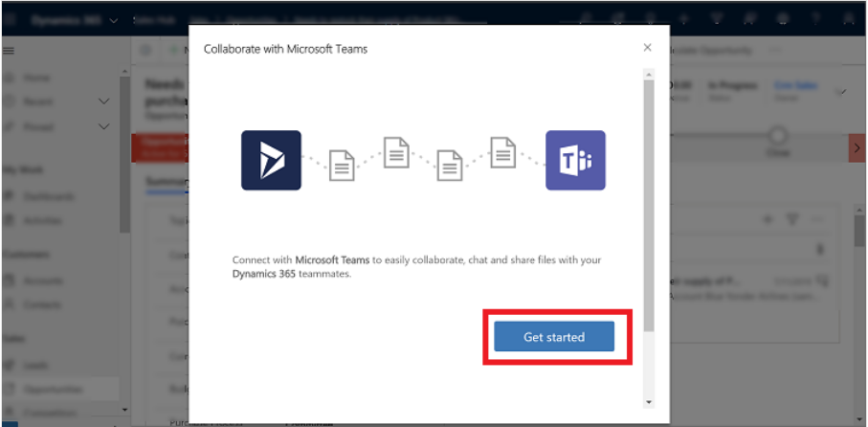Click the funnel icon in top navigation bar
Image resolution: width=868 pixels, height=427 pixels.
[717, 18]
